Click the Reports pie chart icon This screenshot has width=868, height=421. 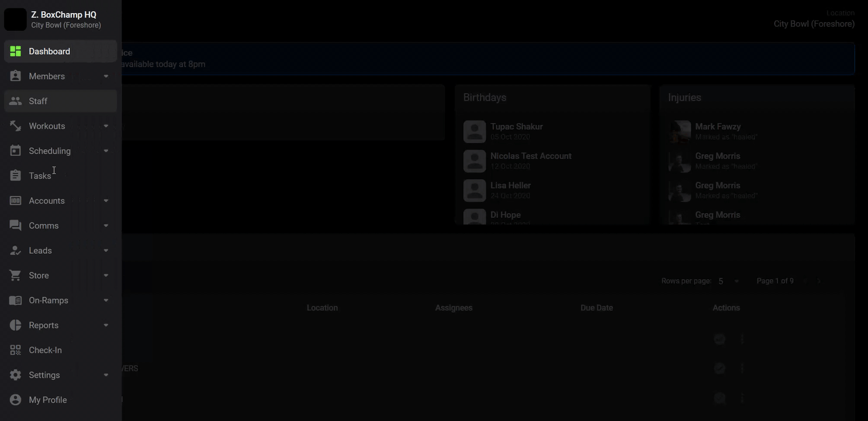pyautogui.click(x=15, y=325)
